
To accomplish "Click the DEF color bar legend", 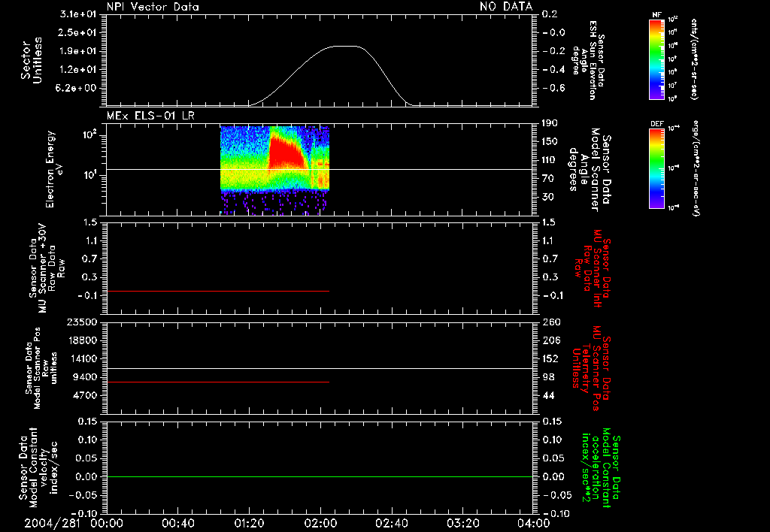I will [x=656, y=168].
